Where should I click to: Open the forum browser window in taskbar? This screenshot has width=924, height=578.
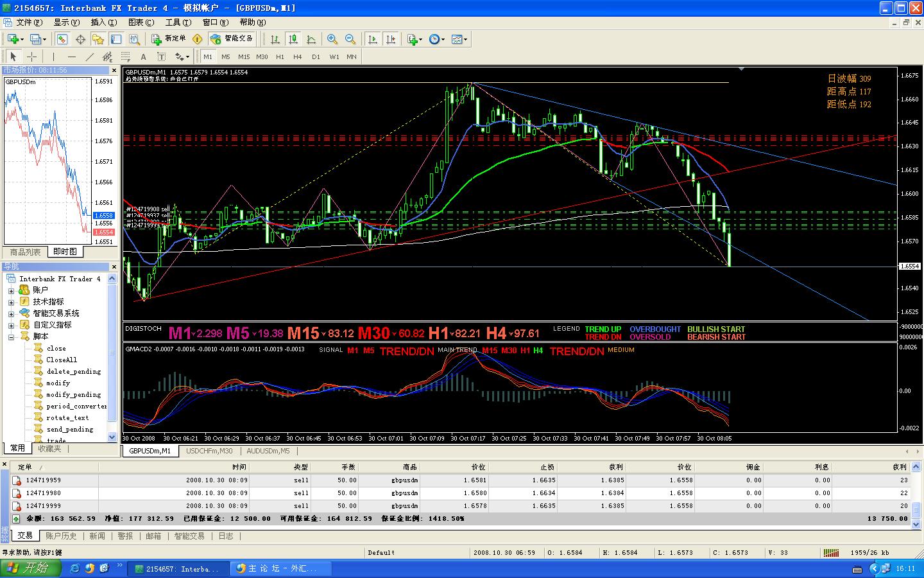click(281, 569)
